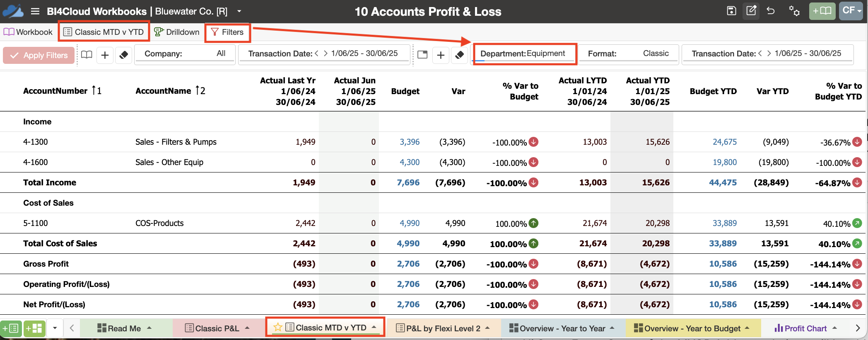Viewport: 868px width, 340px height.
Task: Open the hamburger menu
Action: click(35, 12)
